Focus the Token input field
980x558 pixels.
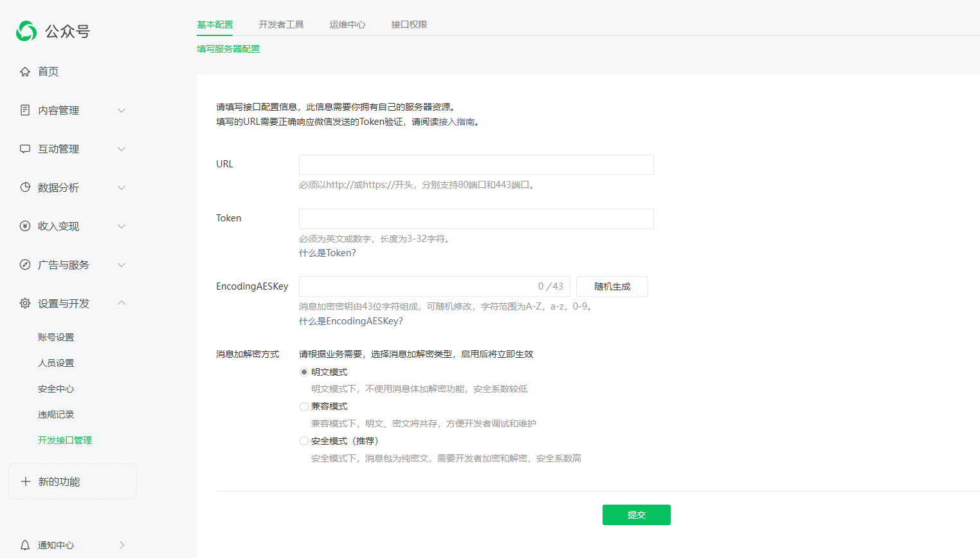click(476, 219)
